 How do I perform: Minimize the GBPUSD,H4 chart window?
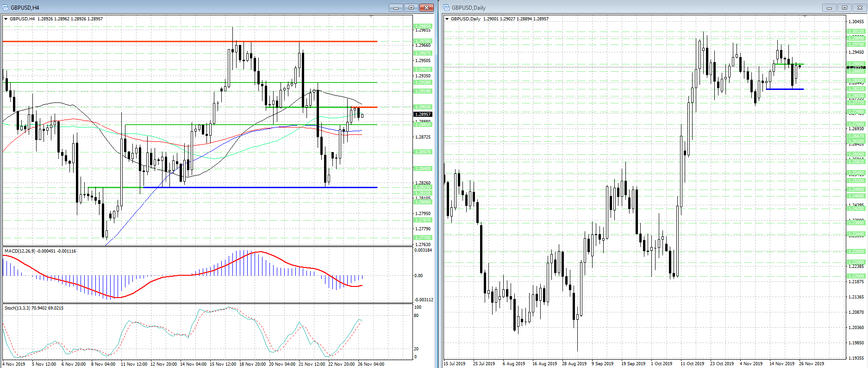[396, 7]
